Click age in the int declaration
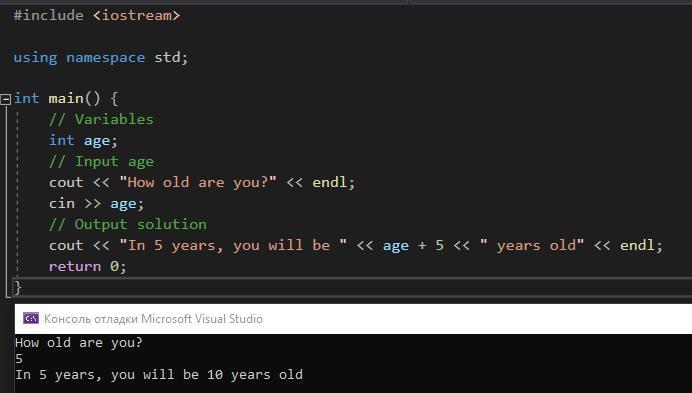This screenshot has width=692, height=393. coord(97,141)
